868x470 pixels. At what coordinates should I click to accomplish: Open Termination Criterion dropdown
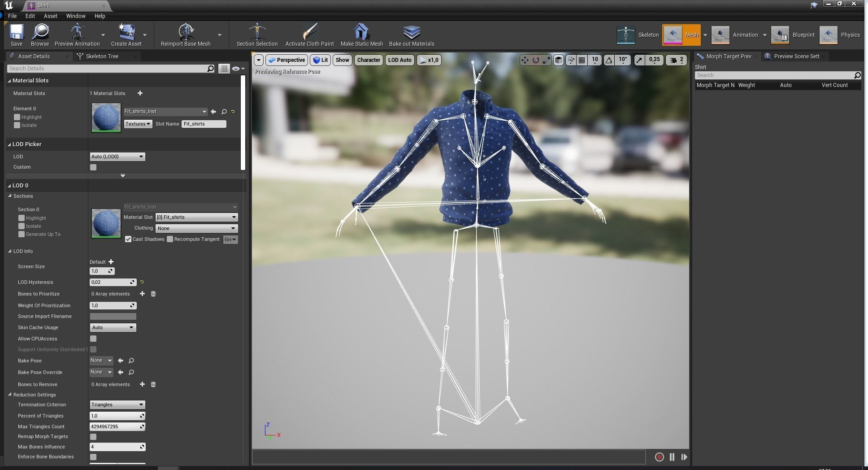point(117,405)
